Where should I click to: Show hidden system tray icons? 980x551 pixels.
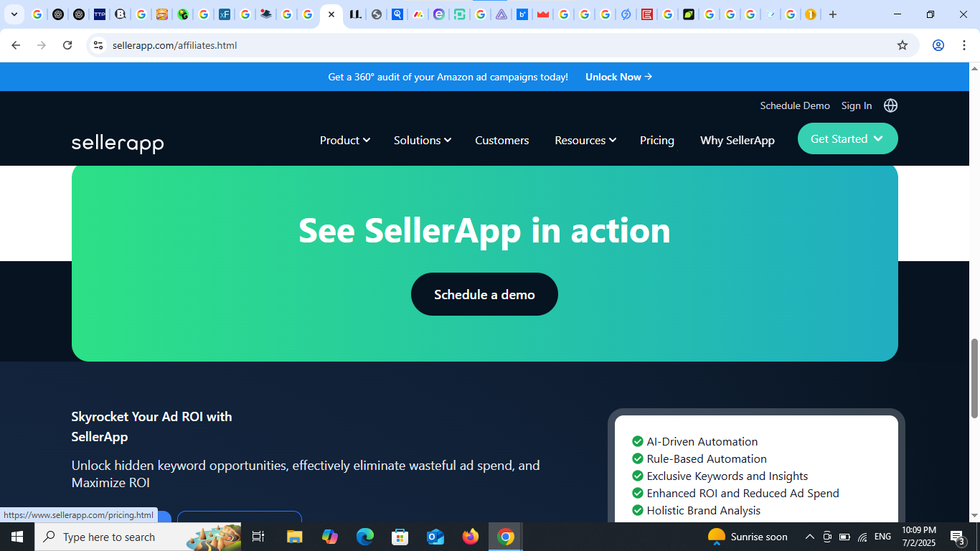809,537
